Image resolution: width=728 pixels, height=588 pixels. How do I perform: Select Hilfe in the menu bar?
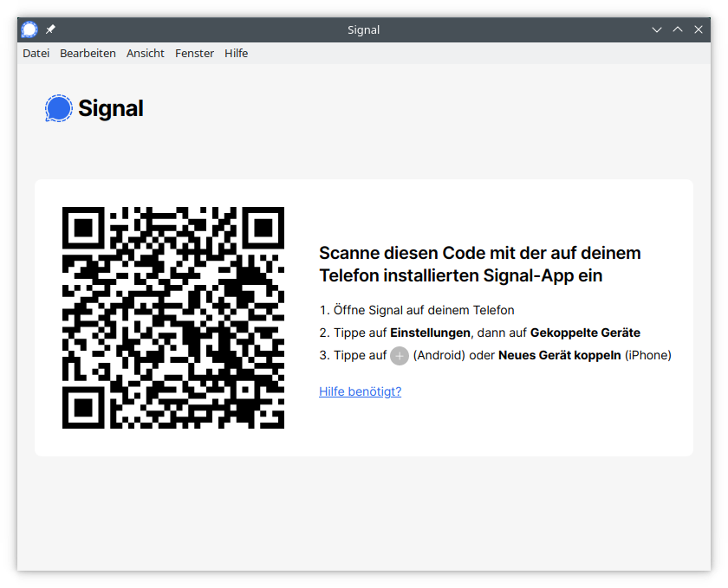tap(236, 53)
